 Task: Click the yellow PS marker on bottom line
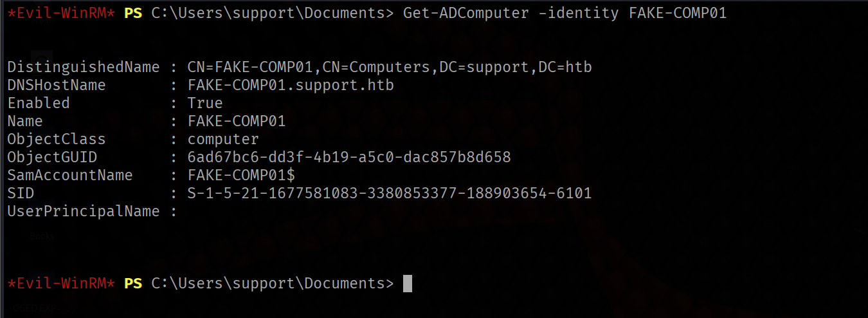133,283
